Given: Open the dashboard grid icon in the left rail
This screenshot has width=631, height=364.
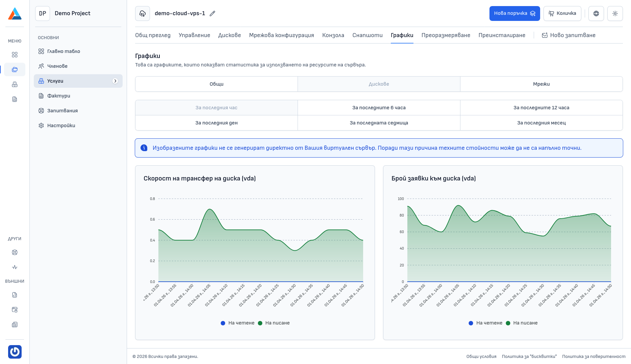Looking at the screenshot, I should 15,55.
